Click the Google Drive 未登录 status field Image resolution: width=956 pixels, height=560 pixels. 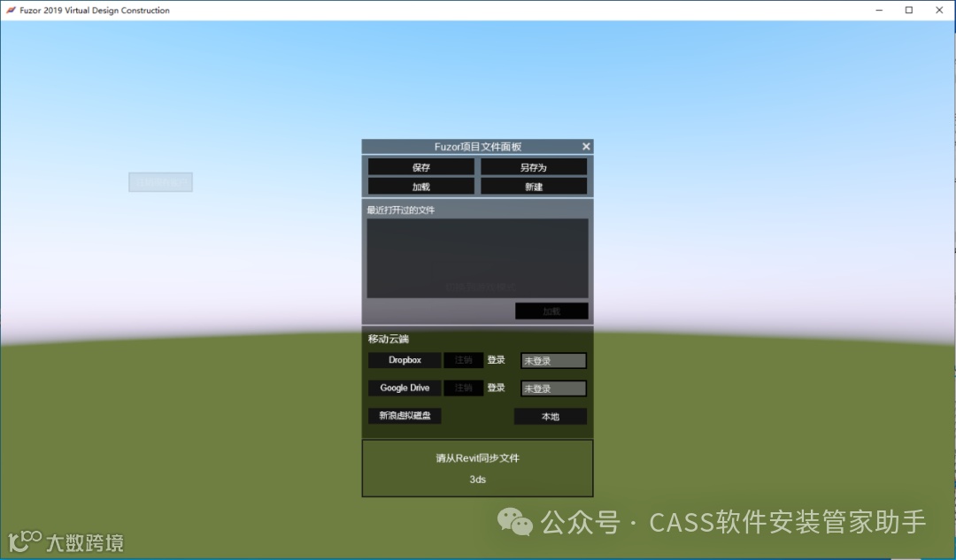553,388
